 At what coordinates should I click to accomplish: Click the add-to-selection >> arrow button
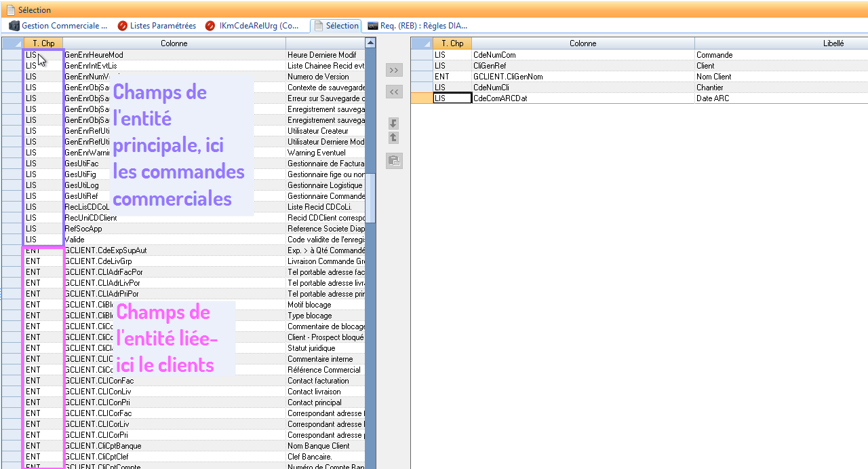point(394,70)
